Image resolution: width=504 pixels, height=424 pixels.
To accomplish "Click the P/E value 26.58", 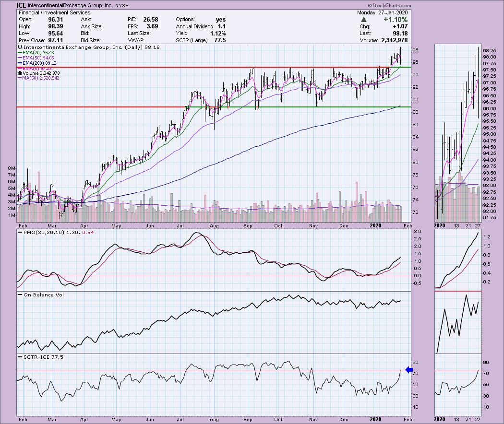I will [x=150, y=20].
